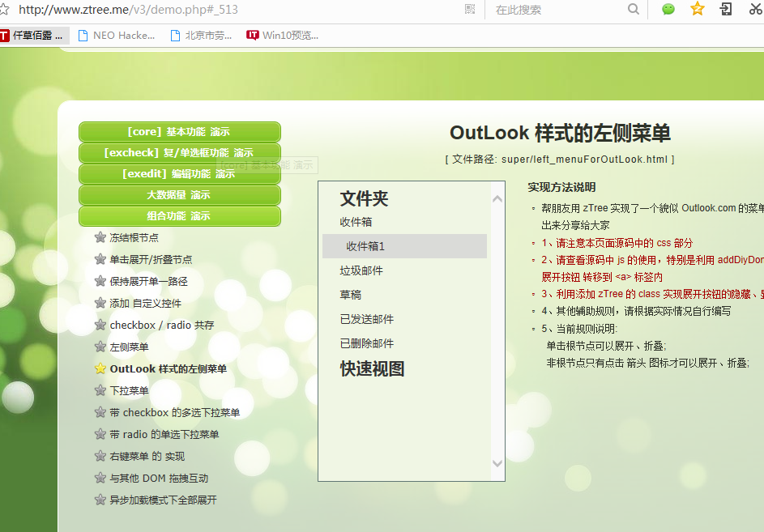This screenshot has height=532, width=764.
Task: Open the 保持展开单一路径 demo link
Action: 148,281
